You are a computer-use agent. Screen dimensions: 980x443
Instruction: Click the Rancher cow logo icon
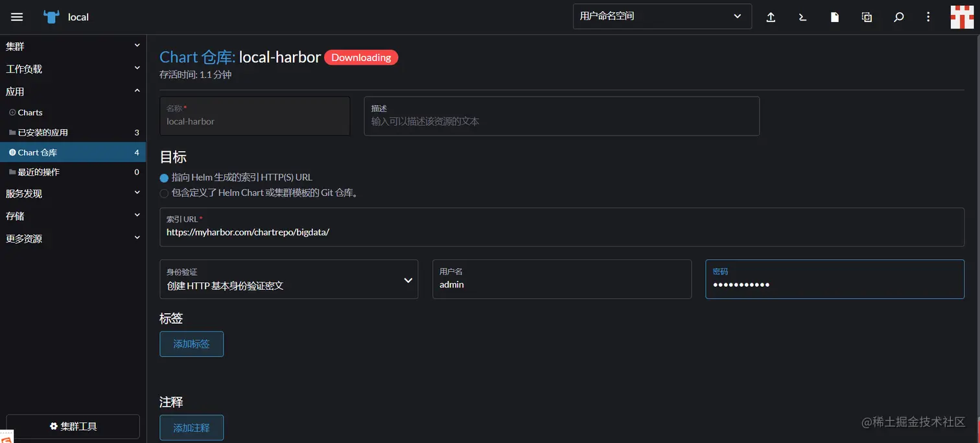click(51, 17)
